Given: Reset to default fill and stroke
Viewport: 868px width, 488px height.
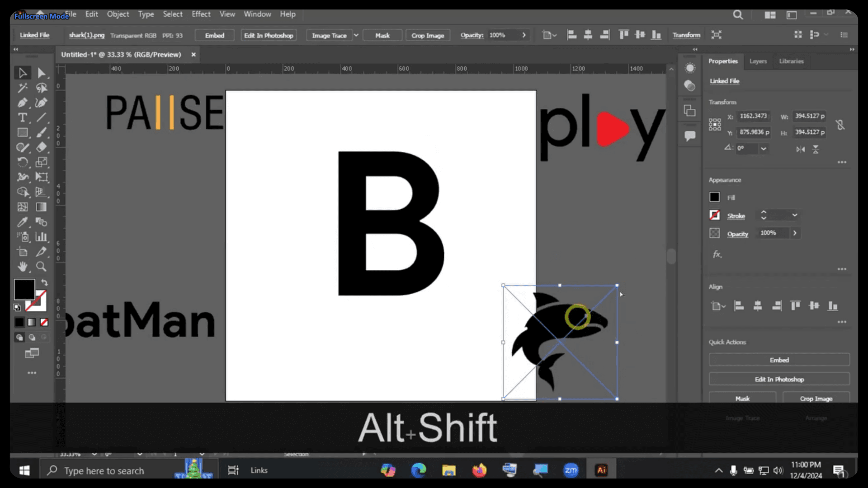Looking at the screenshot, I should tap(17, 308).
